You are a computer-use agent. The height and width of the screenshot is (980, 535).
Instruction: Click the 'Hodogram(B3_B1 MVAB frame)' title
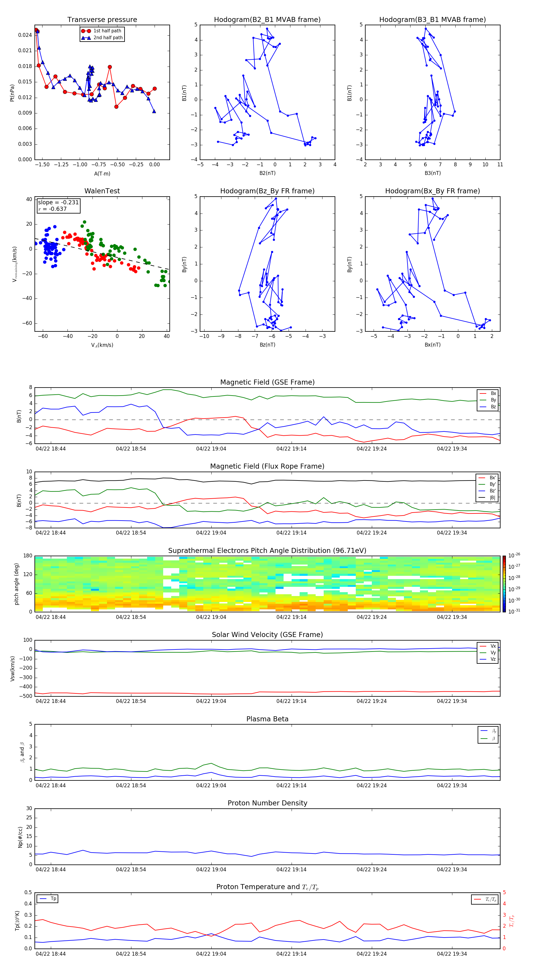click(x=432, y=19)
